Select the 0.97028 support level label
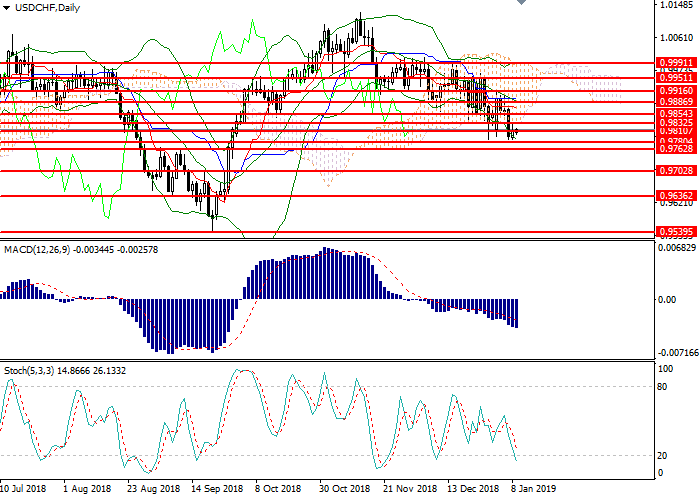700x500 pixels. coord(677,171)
